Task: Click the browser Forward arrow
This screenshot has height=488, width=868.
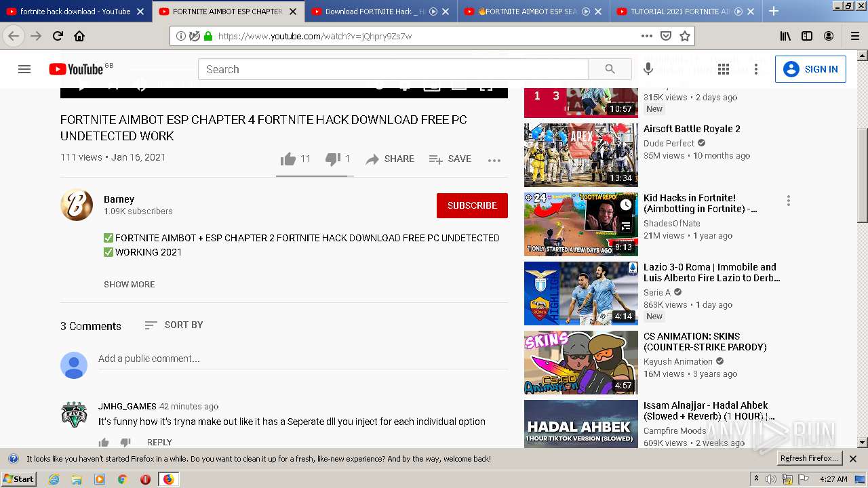Action: click(x=36, y=36)
